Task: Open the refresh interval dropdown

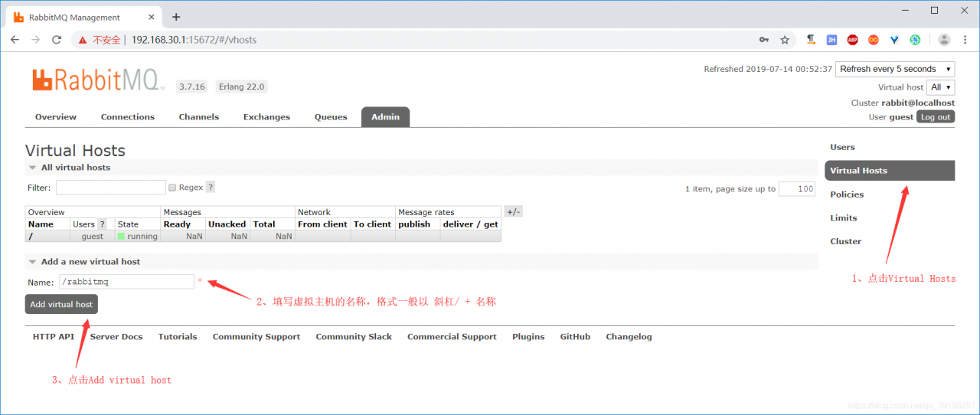Action: (x=895, y=69)
